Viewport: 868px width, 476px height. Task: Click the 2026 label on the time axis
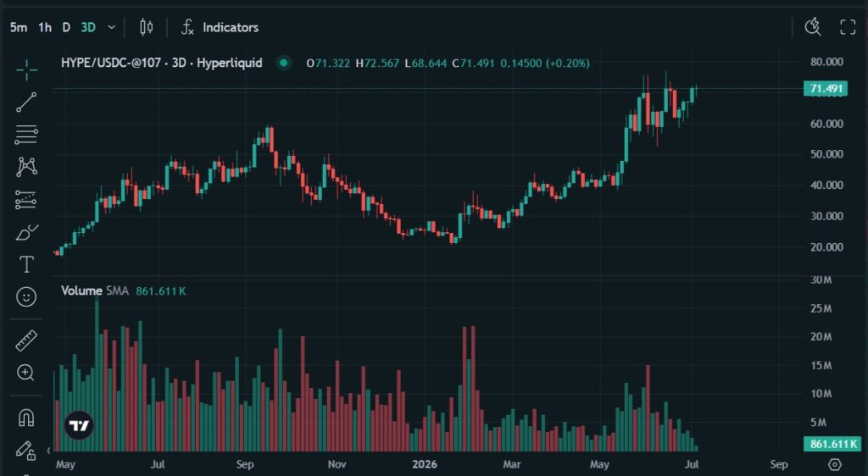pos(424,464)
